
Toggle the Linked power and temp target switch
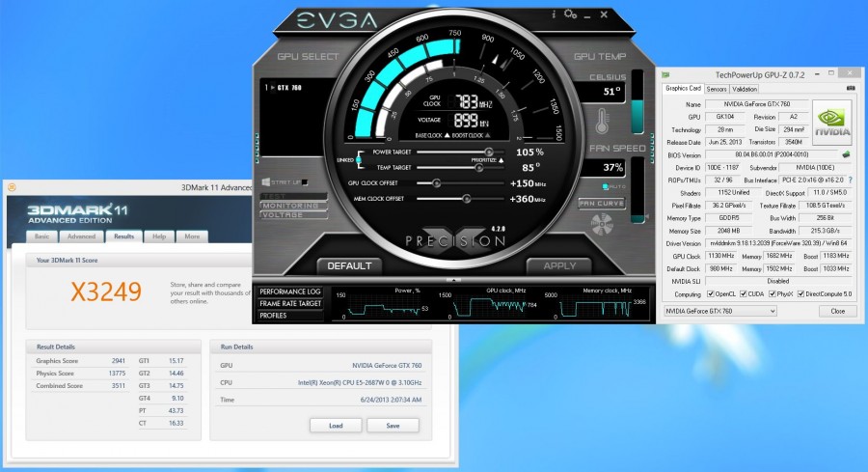(x=359, y=160)
